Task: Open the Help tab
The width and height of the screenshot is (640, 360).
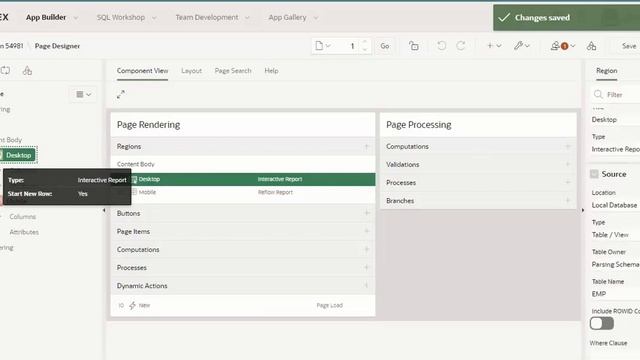Action: [271, 71]
